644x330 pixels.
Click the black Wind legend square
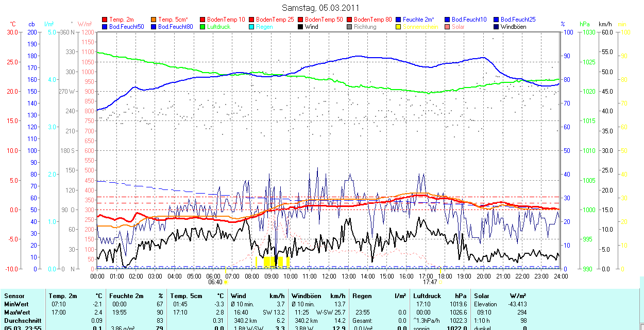point(301,27)
